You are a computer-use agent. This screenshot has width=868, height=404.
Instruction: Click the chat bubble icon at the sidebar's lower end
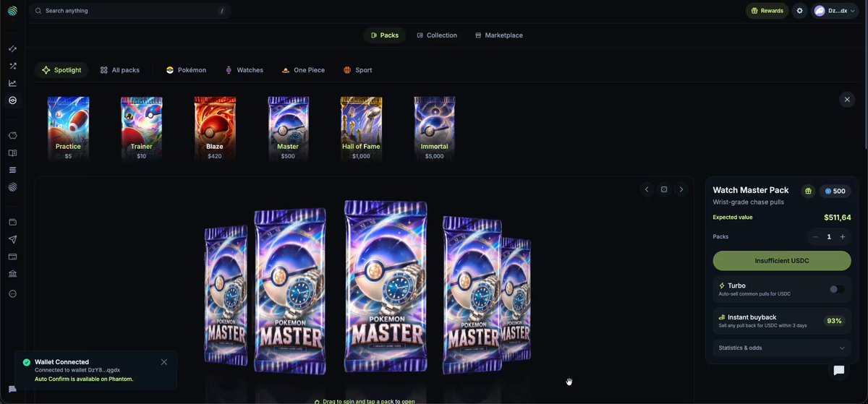[x=12, y=390]
